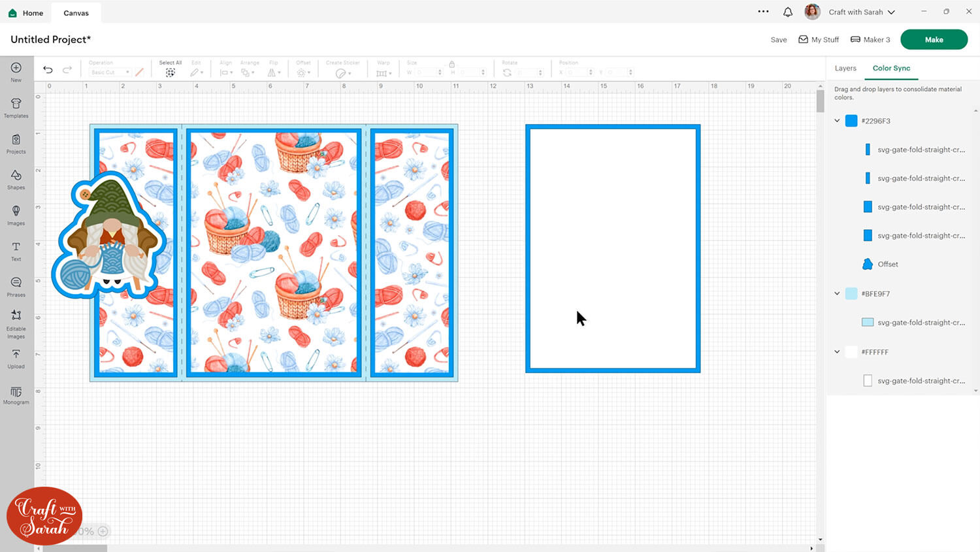Select the gnome knitting sticker on canvas
The height and width of the screenshot is (552, 980).
point(109,236)
